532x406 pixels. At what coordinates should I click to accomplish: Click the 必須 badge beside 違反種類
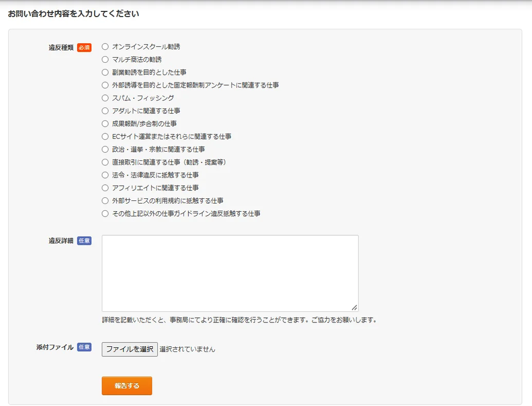pyautogui.click(x=84, y=47)
